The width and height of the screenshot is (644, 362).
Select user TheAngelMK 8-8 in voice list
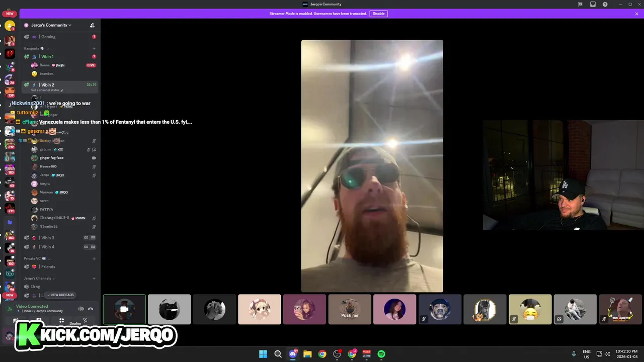(x=64, y=218)
